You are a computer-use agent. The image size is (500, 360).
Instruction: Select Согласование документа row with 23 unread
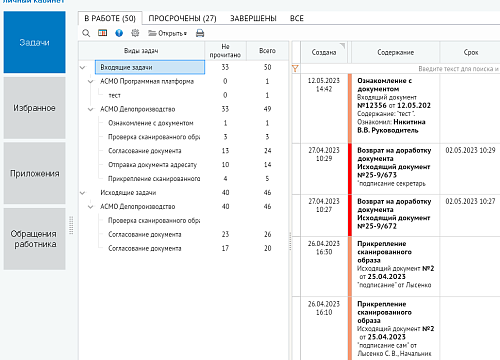click(x=183, y=234)
